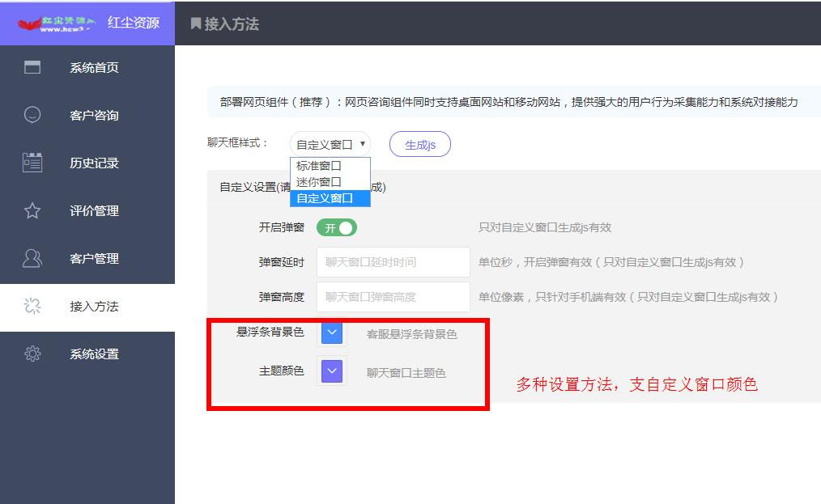Click the 悬浮条背景色 label
This screenshot has width=821, height=504.
coord(270,332)
